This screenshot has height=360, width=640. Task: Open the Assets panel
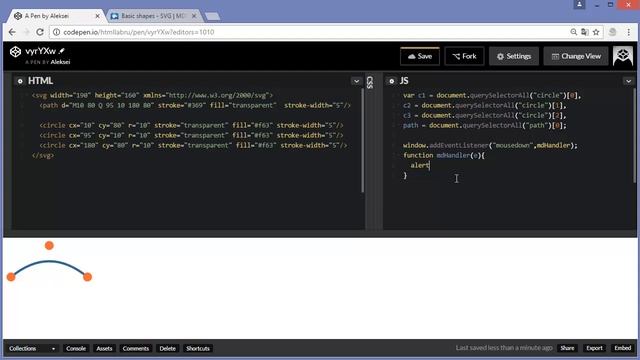(104, 348)
